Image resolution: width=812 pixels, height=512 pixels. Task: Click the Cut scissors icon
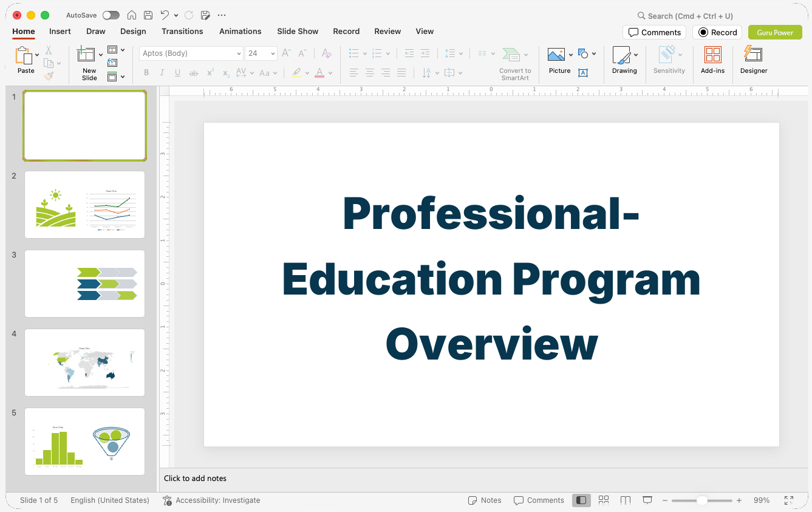click(49, 50)
